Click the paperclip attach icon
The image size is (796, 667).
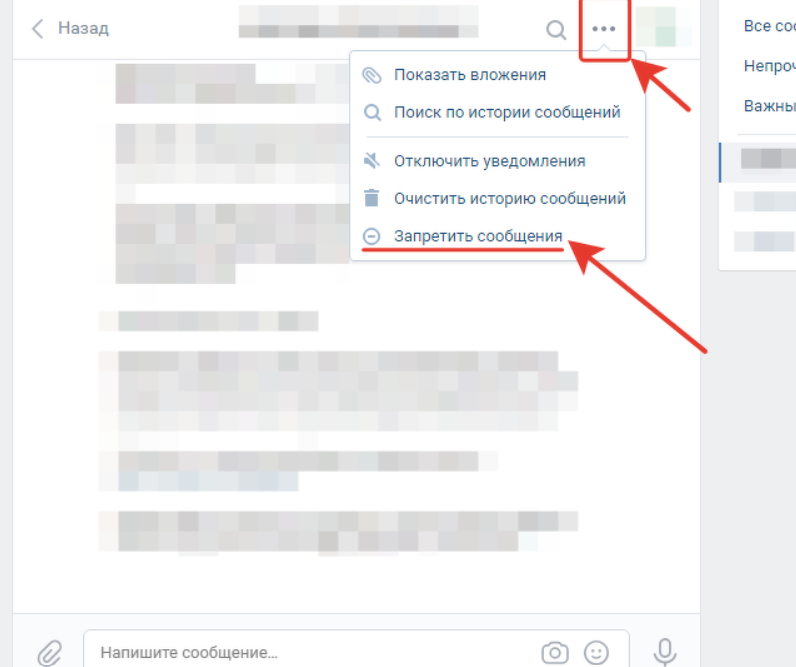pos(50,653)
